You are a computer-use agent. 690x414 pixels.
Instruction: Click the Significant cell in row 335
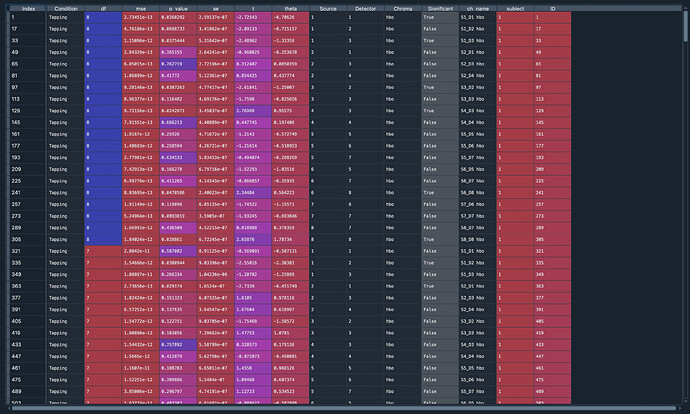[440, 263]
